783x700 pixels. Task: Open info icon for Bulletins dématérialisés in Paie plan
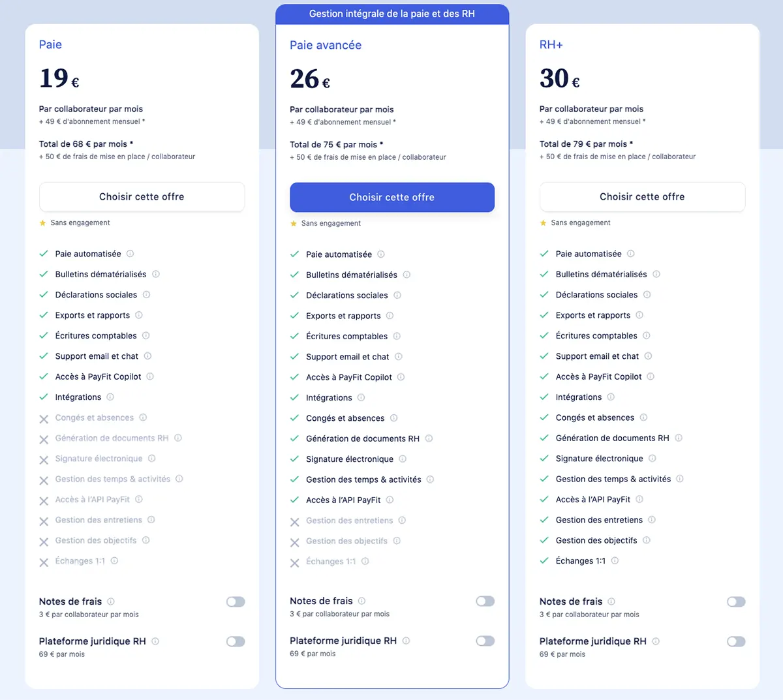pyautogui.click(x=155, y=274)
